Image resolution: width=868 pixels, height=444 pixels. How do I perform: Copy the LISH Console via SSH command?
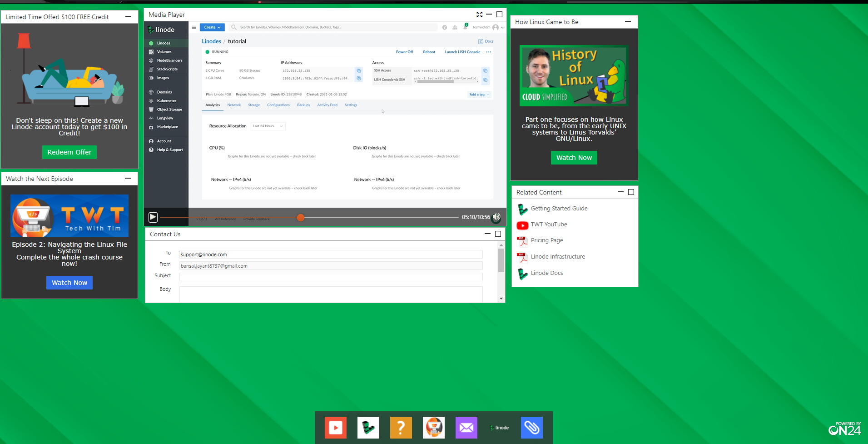click(x=486, y=80)
